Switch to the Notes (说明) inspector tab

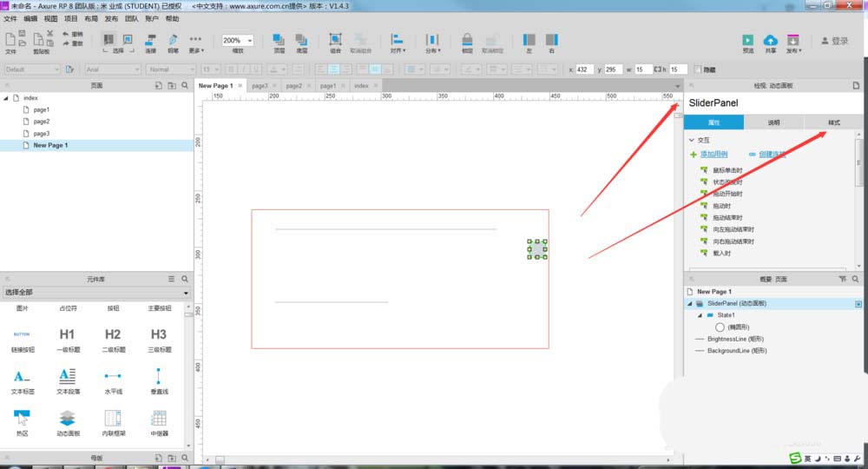773,122
